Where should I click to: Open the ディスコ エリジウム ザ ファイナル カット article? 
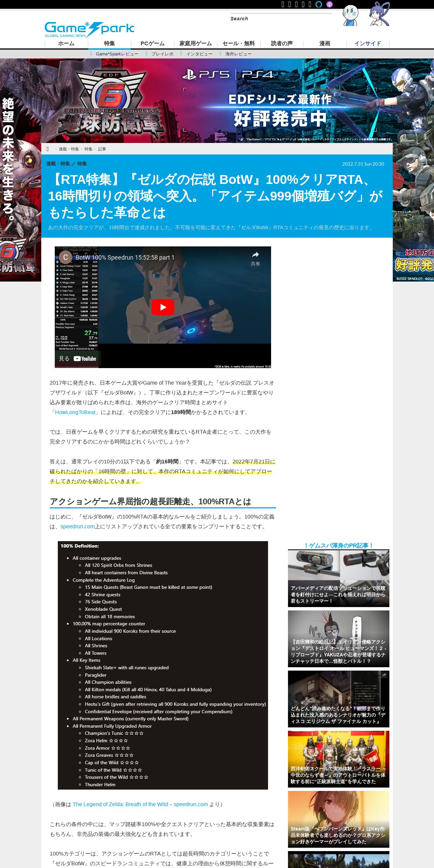339,699
